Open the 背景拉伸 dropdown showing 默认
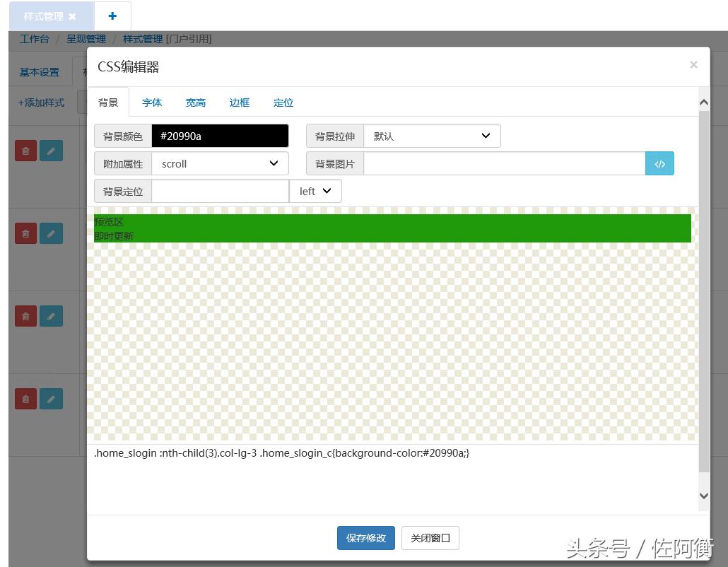Viewport: 728px width, 567px height. 432,136
